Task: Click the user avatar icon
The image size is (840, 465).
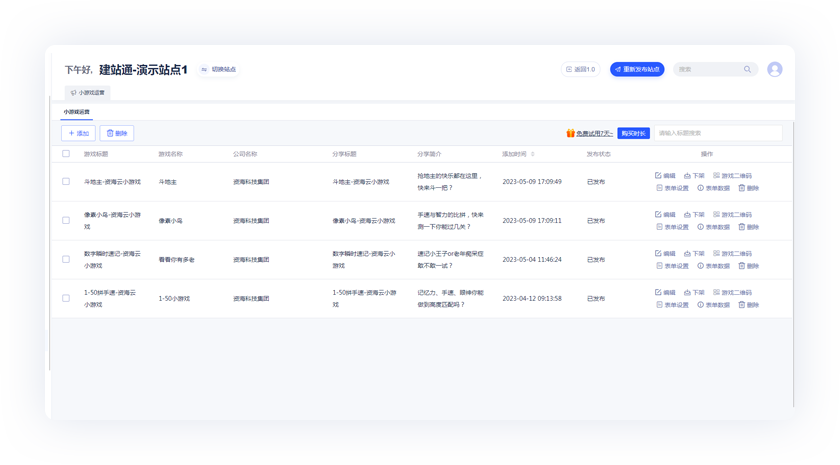Action: (774, 69)
